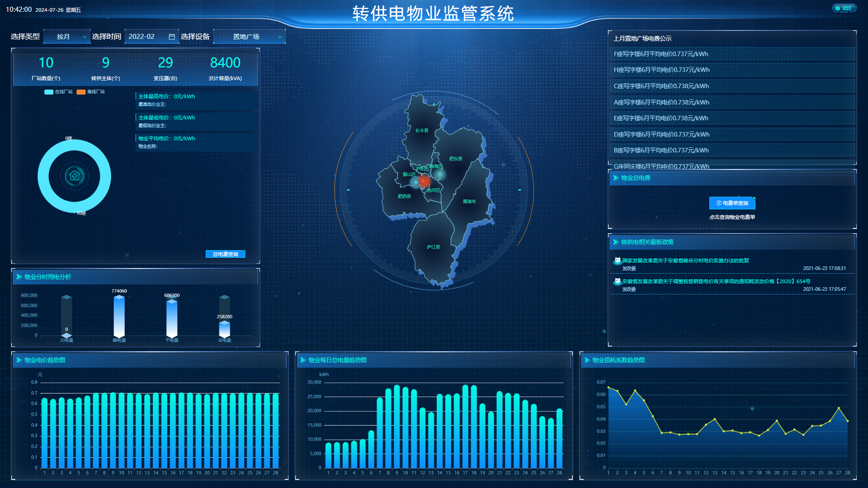
Task: Click the calendar icon in date field
Action: (x=172, y=37)
